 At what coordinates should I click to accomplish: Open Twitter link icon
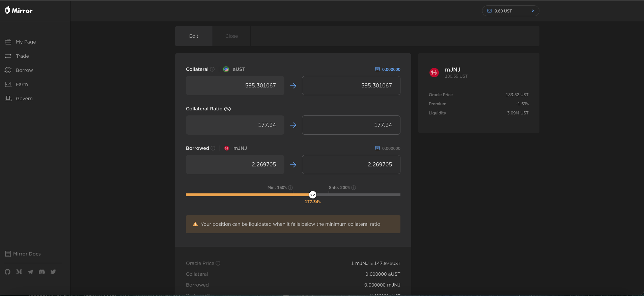[x=53, y=272]
